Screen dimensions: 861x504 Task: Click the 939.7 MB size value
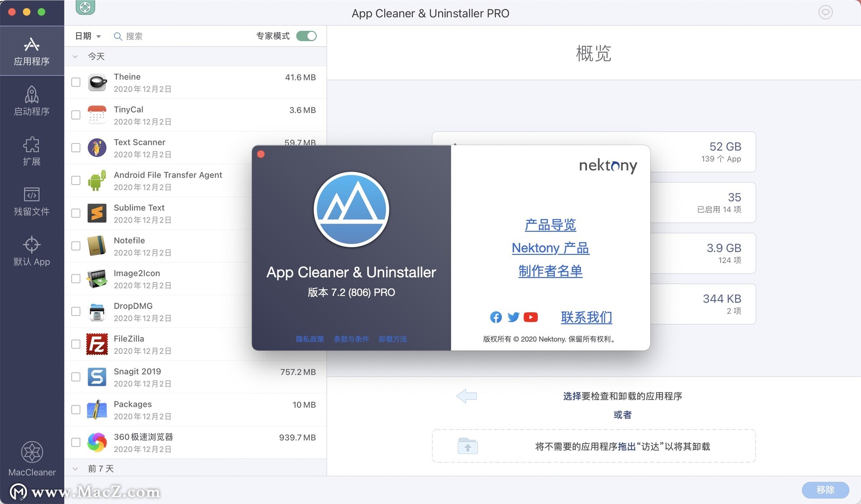click(297, 437)
